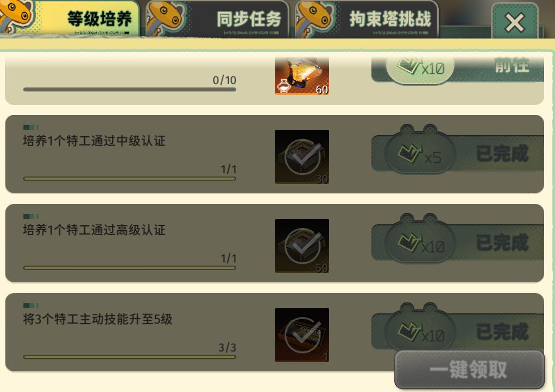Close the task panel with the X

(515, 23)
